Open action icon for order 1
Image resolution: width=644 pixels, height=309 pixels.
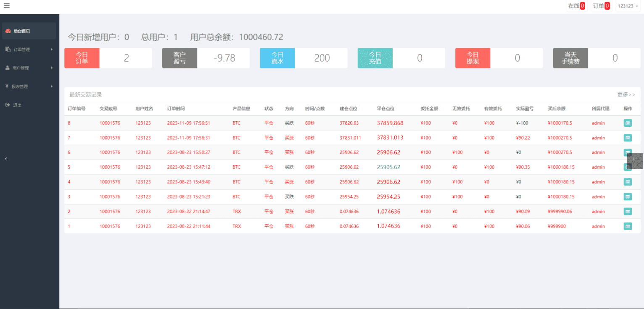(x=628, y=226)
